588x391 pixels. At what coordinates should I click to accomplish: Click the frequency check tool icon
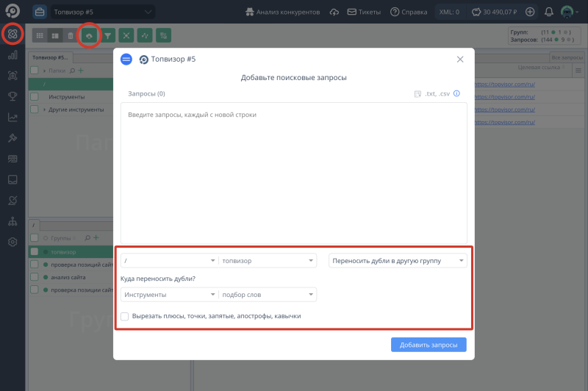[x=145, y=35]
